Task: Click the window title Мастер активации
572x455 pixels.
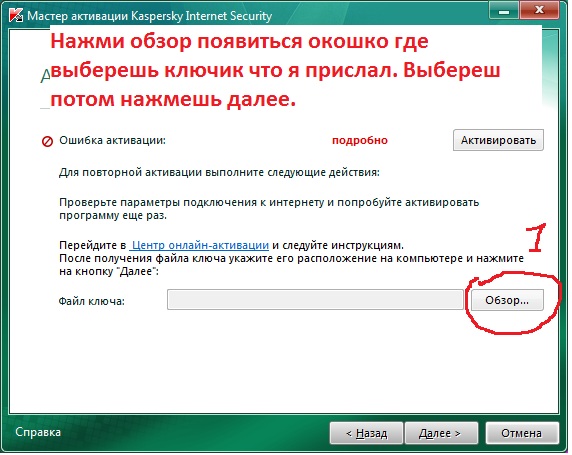Action: coord(150,16)
